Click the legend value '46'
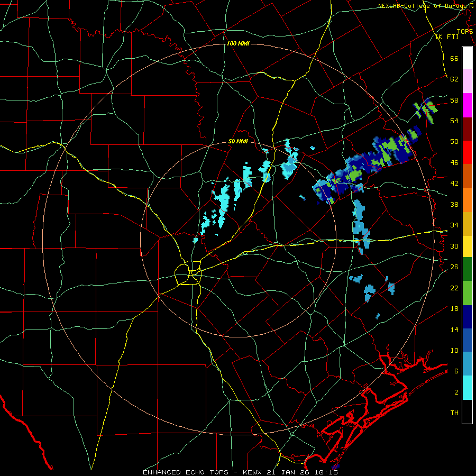 tap(454, 163)
